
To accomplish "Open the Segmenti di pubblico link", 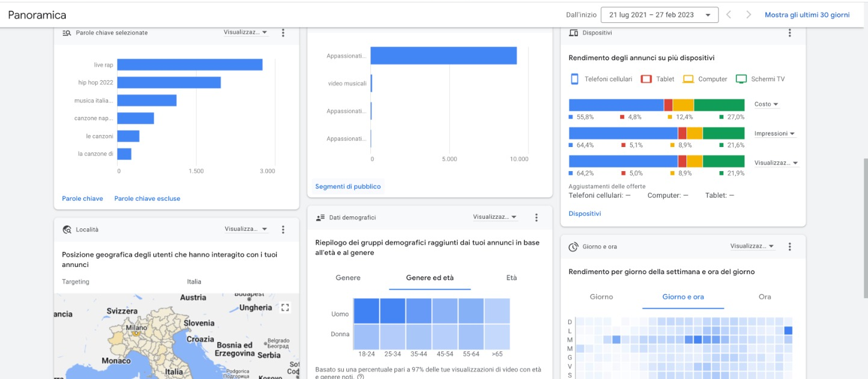I will [x=348, y=187].
